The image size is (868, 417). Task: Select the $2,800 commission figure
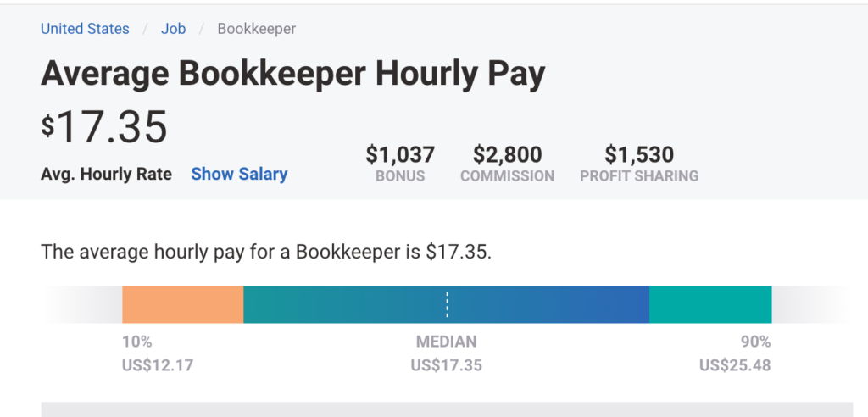(507, 155)
